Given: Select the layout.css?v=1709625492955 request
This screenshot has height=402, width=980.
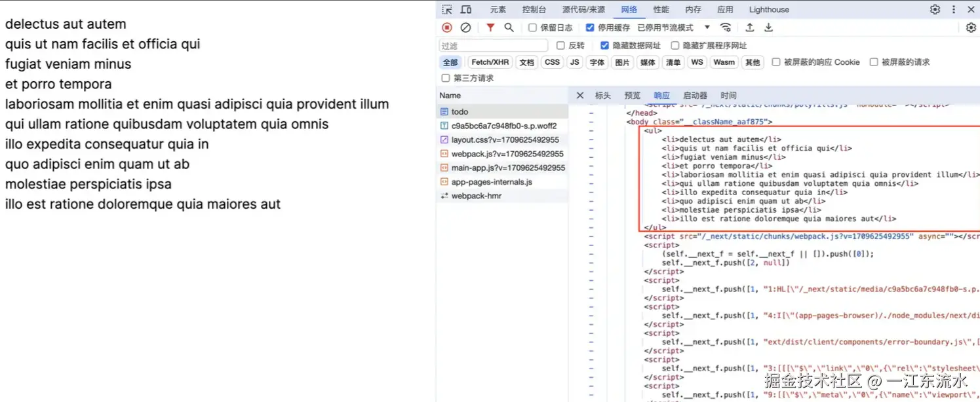Looking at the screenshot, I should click(x=502, y=139).
